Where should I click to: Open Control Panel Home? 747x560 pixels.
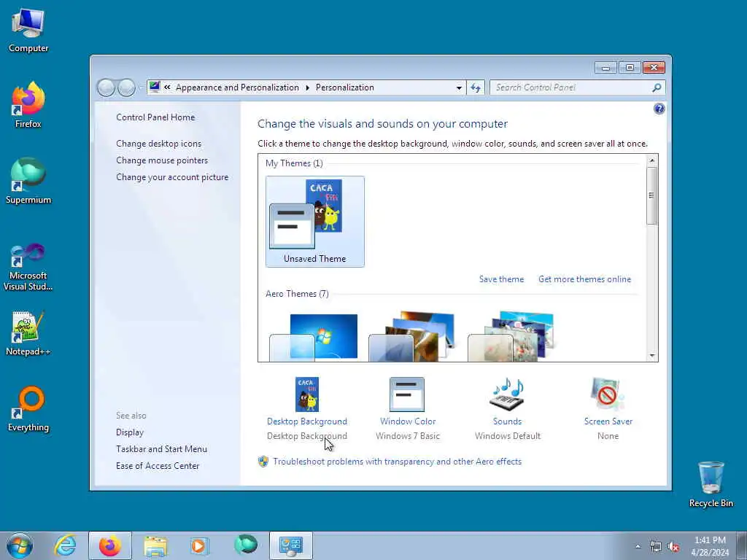click(x=155, y=117)
